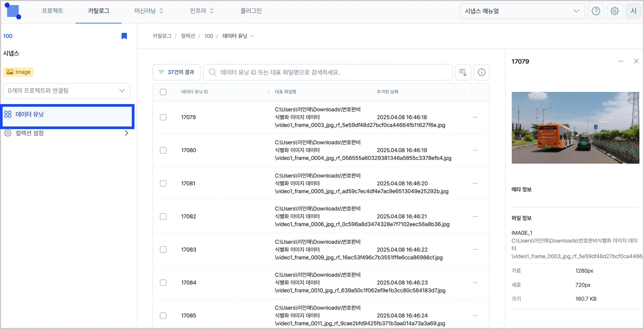This screenshot has height=329, width=644.
Task: Click the user avatar labeled 시
Action: 633,11
